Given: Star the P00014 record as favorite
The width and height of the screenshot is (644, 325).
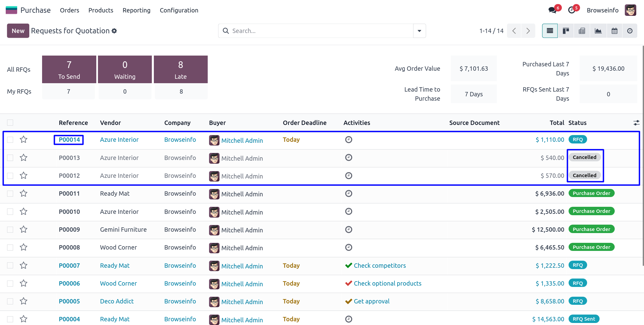Looking at the screenshot, I should click(x=24, y=139).
